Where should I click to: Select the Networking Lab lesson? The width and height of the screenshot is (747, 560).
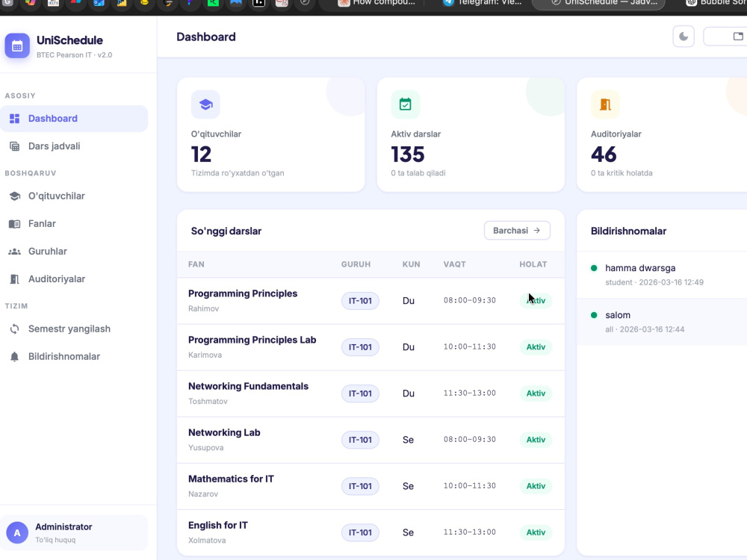[x=371, y=440]
